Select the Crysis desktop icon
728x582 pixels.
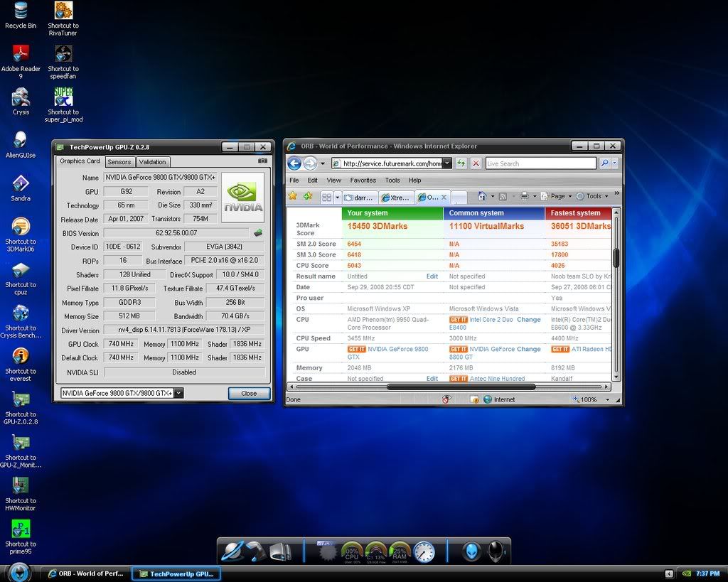(21, 102)
